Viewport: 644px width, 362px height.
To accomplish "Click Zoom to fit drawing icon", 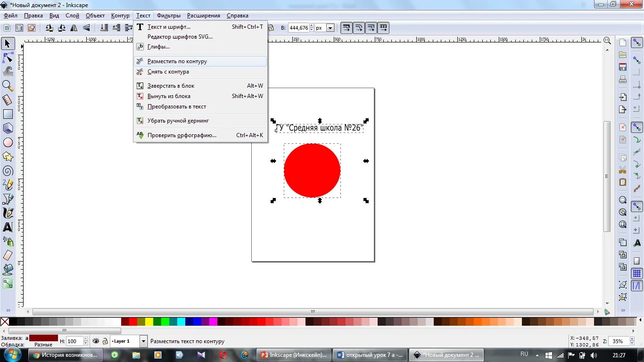I will coord(623,212).
